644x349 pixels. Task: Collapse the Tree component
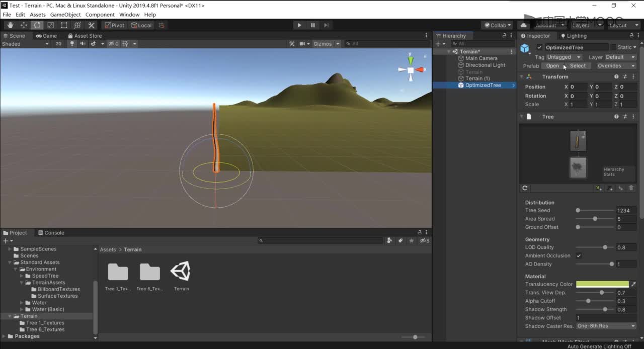pyautogui.click(x=522, y=117)
